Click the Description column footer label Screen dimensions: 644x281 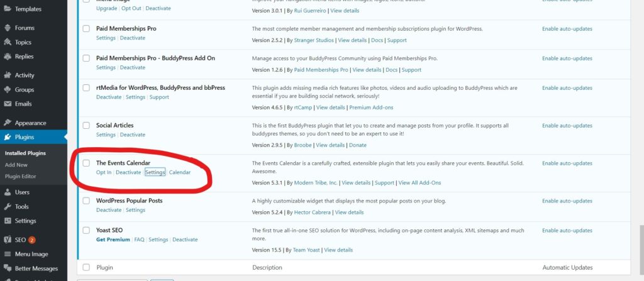[267, 267]
